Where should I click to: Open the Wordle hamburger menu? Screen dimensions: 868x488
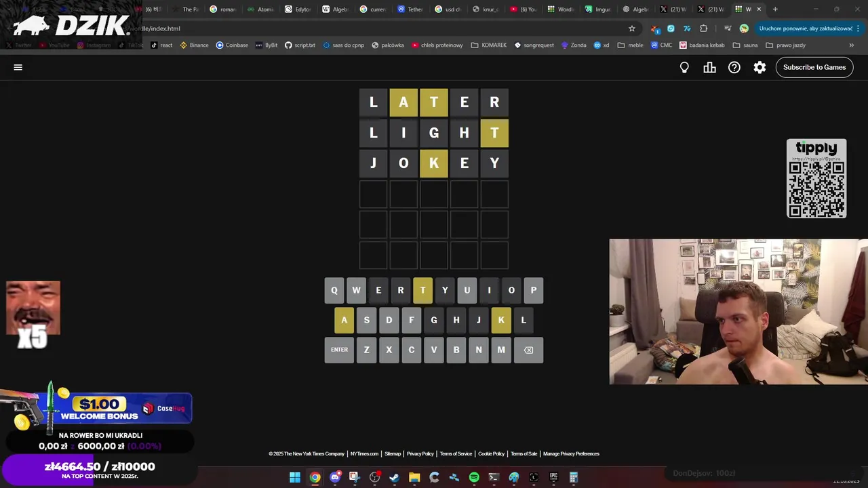click(x=18, y=67)
